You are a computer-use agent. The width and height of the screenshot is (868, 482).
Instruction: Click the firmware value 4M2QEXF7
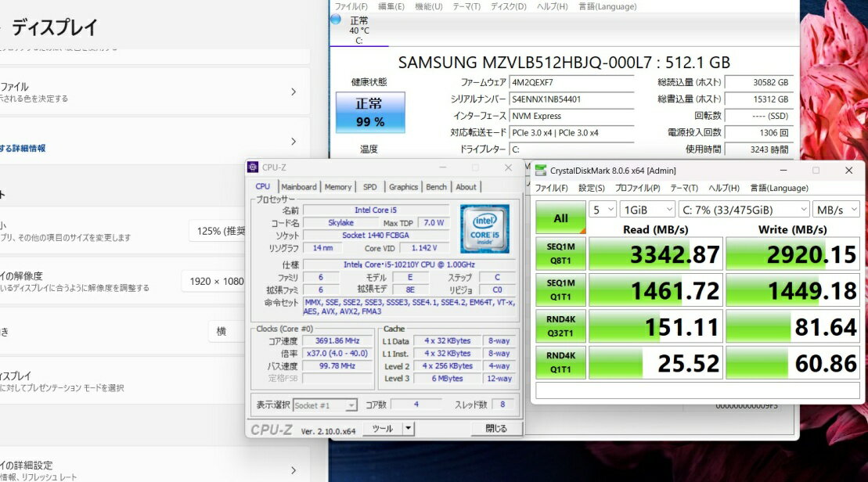point(571,82)
